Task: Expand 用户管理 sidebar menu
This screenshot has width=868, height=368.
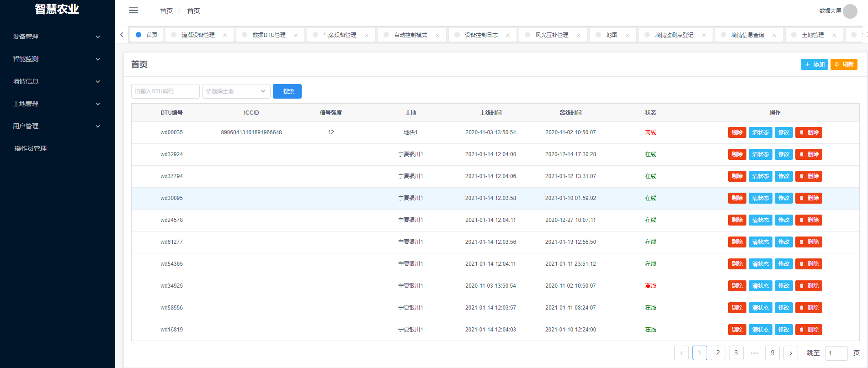Action: [x=58, y=126]
